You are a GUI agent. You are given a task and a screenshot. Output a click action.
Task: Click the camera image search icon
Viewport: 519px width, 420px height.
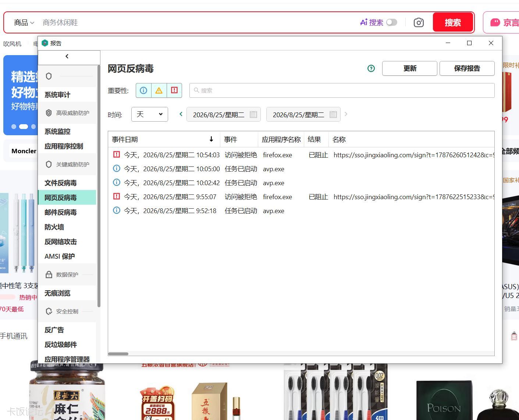[419, 22]
